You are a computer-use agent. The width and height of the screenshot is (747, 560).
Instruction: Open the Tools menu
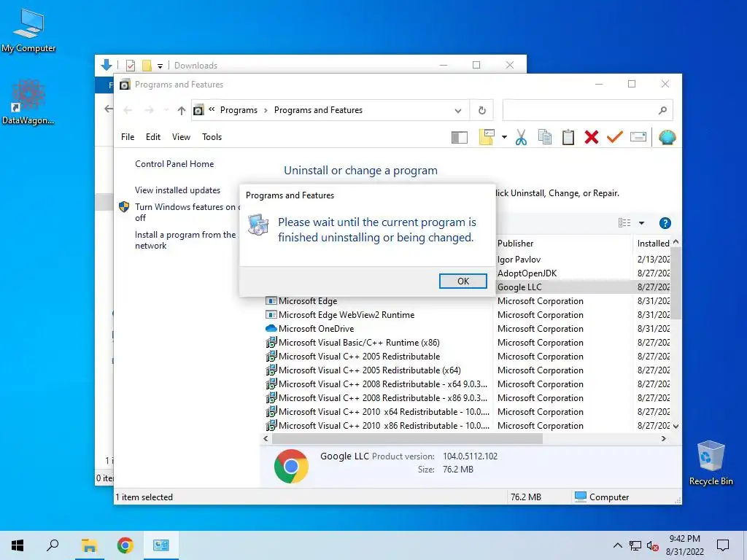click(x=212, y=137)
